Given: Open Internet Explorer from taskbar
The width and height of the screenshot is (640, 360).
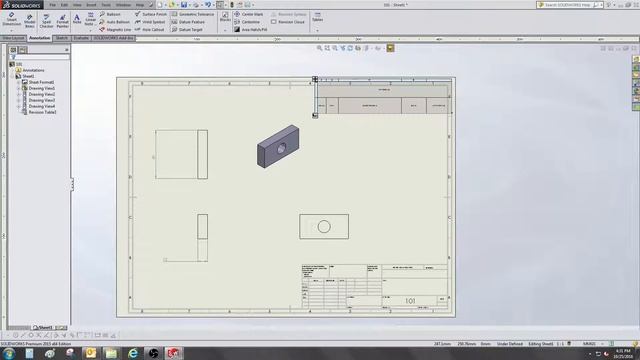Looking at the screenshot, I should 133,353.
